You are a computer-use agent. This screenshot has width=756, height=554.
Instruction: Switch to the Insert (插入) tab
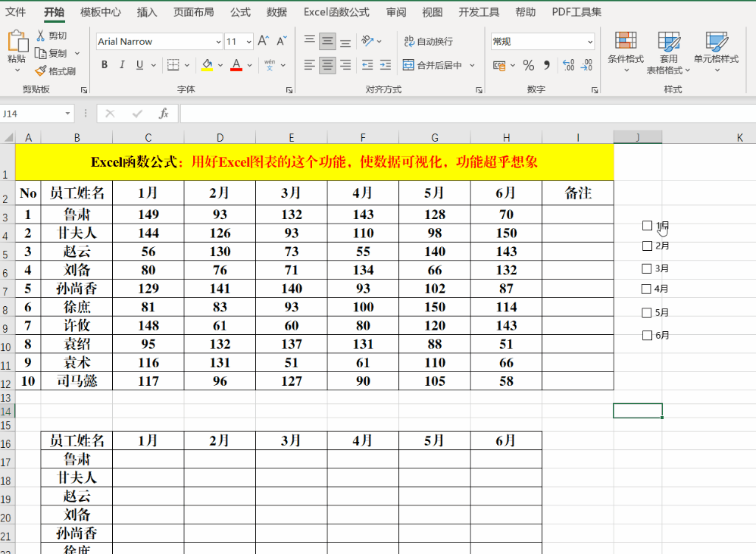[147, 12]
